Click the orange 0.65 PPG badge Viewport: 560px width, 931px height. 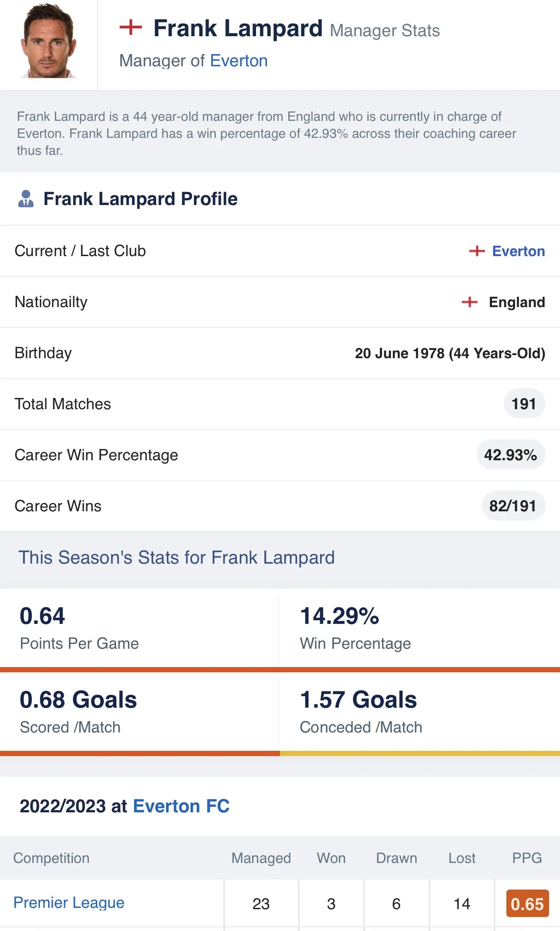tap(527, 903)
